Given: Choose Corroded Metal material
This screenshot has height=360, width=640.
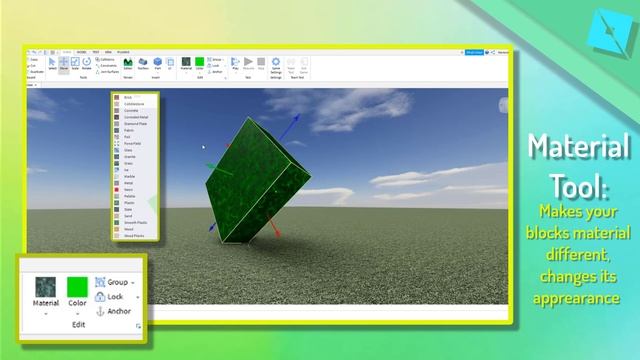Looking at the screenshot, I should click(135, 117).
